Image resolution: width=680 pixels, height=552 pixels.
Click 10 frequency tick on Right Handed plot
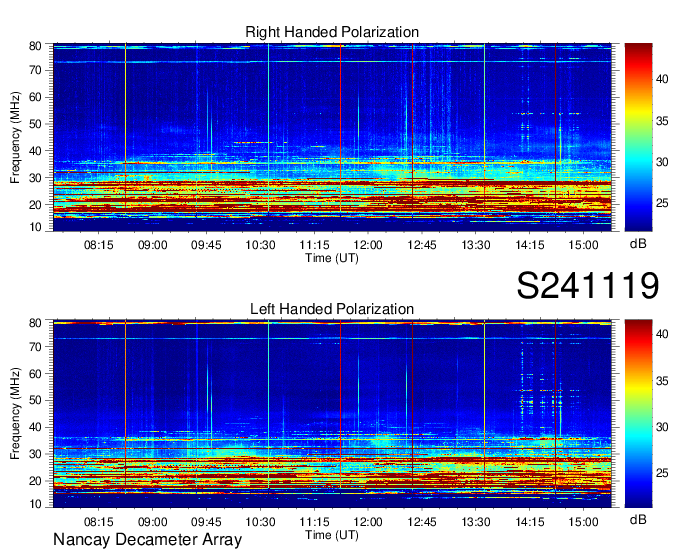click(35, 227)
